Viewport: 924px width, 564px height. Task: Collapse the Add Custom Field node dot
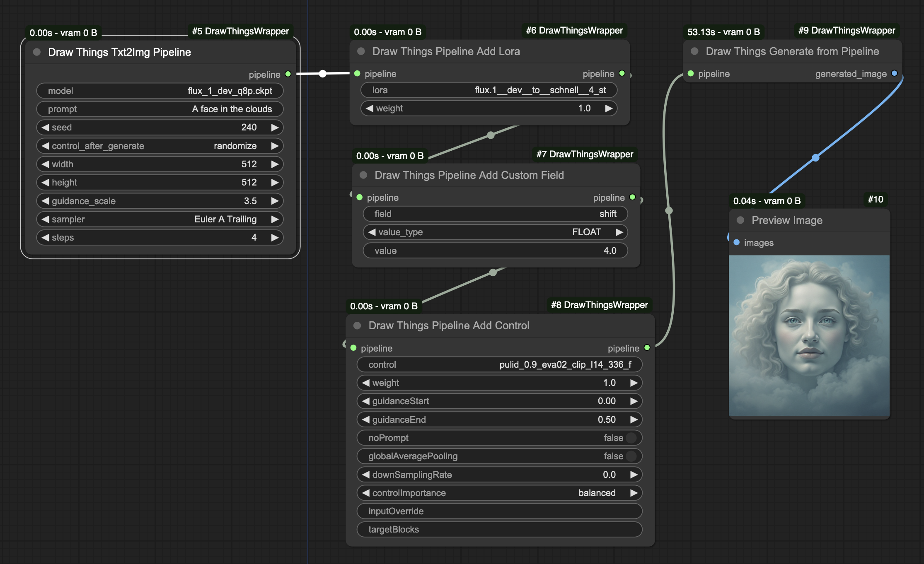coord(363,175)
